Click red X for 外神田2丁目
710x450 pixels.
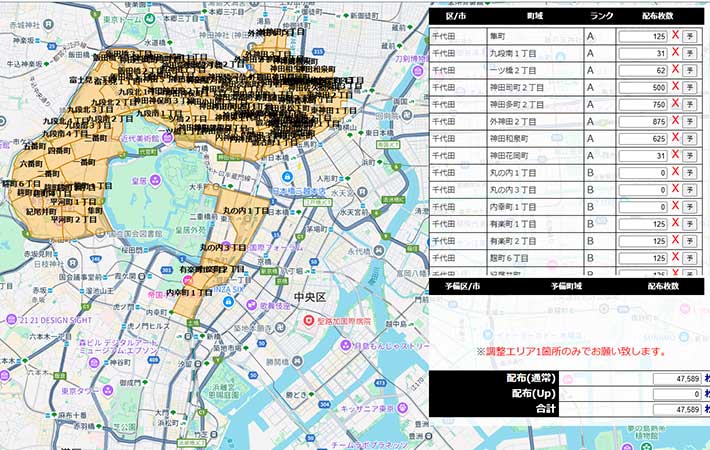point(675,121)
